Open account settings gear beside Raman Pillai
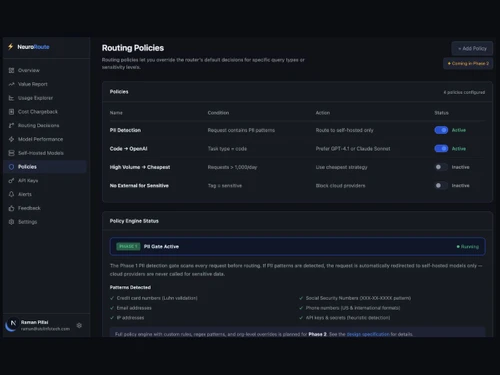 click(79, 325)
